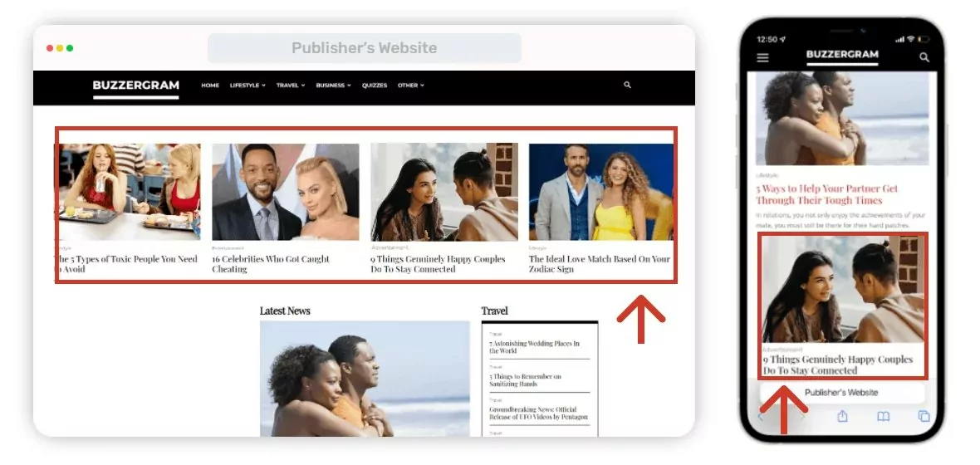The height and width of the screenshot is (465, 980).
Task: Click the BUZZERGRAM logo on desktop
Action: tap(135, 85)
